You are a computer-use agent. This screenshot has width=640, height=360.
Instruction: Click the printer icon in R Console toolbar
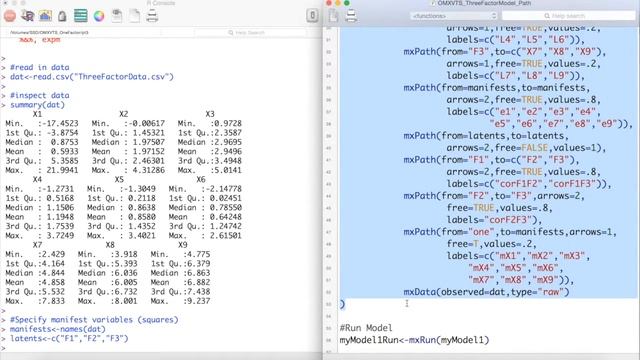tap(152, 16)
